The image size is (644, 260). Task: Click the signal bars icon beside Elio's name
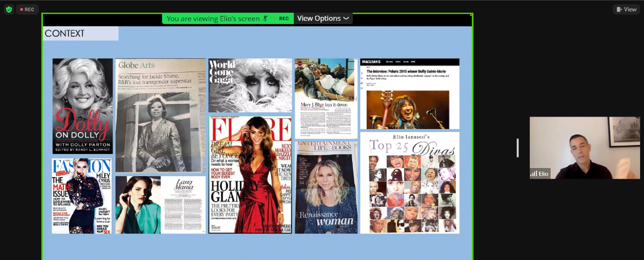[534, 174]
